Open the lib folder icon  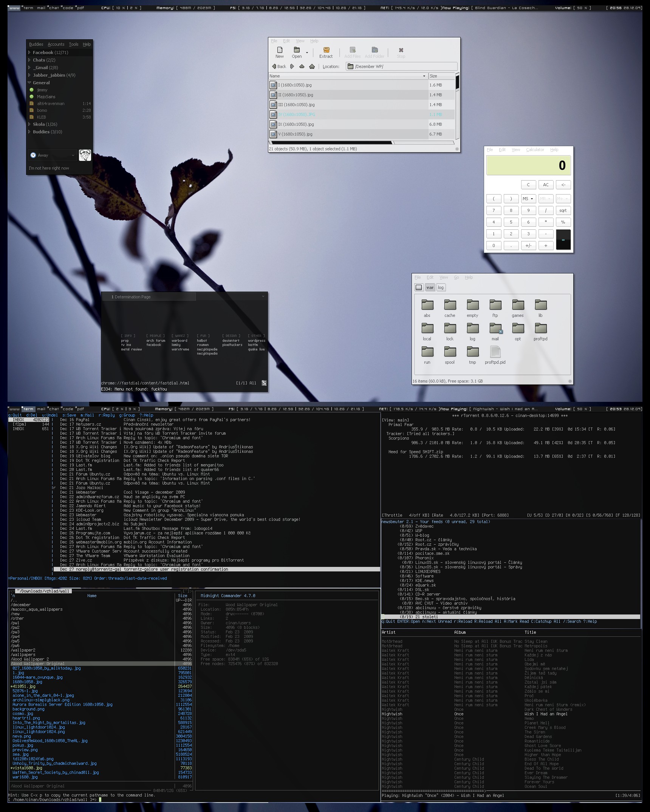(540, 305)
